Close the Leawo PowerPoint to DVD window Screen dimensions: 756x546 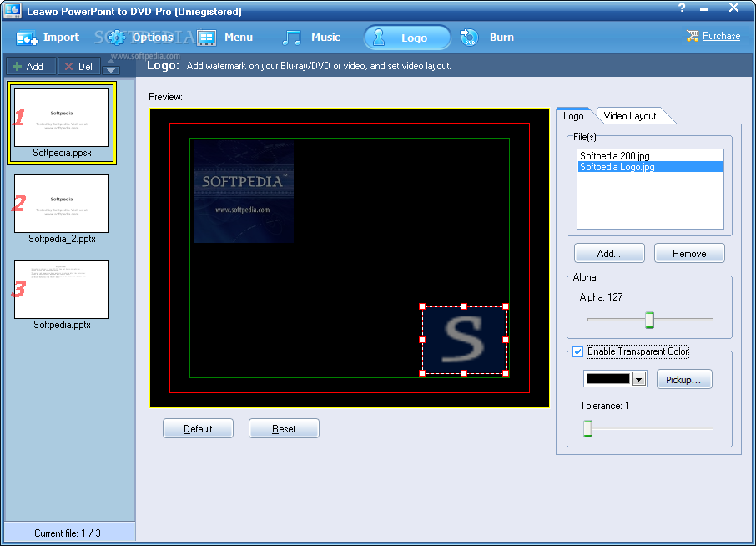(733, 8)
